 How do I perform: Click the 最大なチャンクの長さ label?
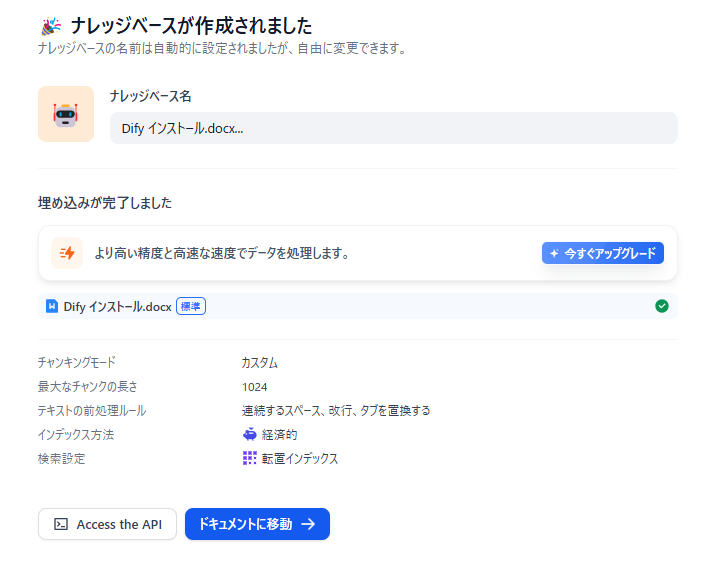pos(88,387)
